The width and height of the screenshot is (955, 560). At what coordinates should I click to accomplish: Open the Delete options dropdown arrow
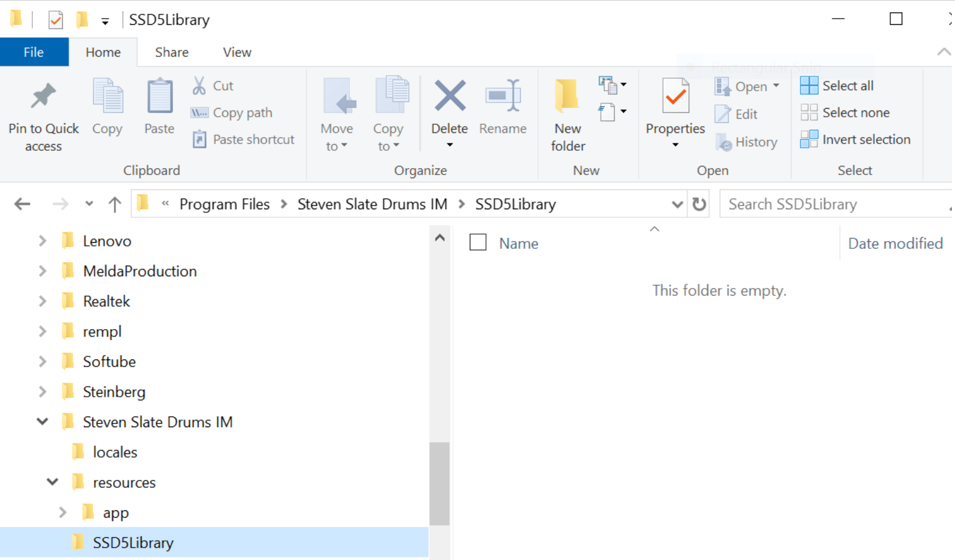pos(450,145)
